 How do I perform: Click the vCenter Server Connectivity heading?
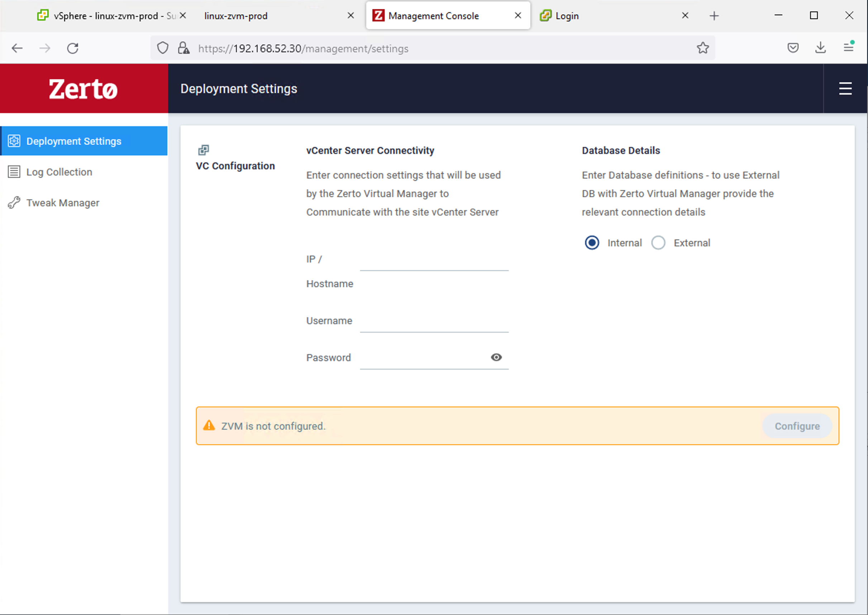tap(370, 150)
